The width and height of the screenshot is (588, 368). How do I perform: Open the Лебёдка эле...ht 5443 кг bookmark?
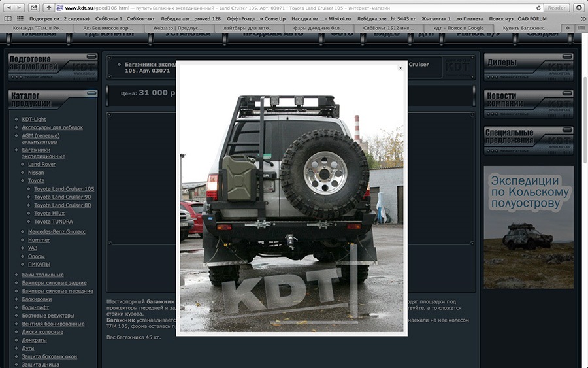coord(386,19)
